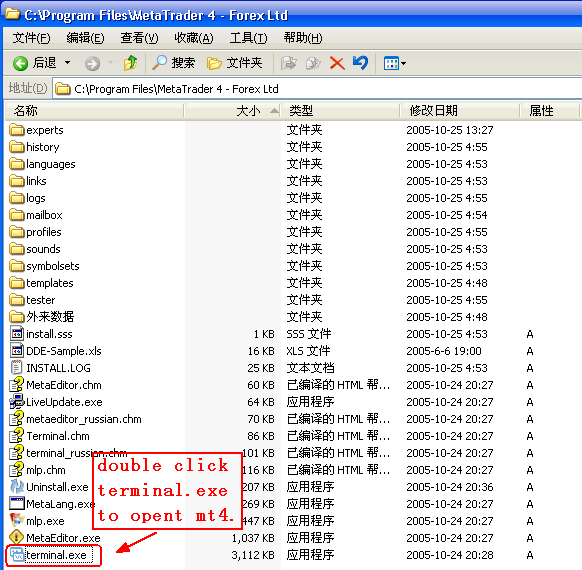This screenshot has height=570, width=582.
Task: Click the title bar folder icon
Action: (x=13, y=14)
